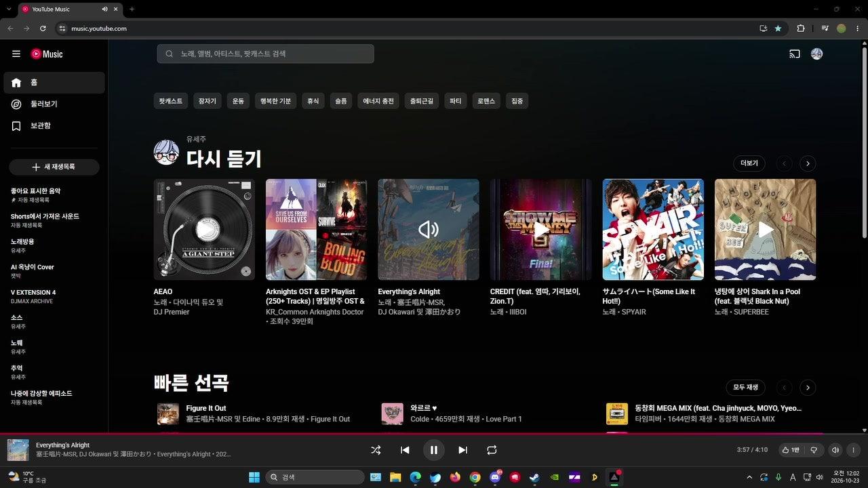Click 더보기 in the 다시 듣기 section
Image resolution: width=868 pixels, height=488 pixels.
click(749, 163)
